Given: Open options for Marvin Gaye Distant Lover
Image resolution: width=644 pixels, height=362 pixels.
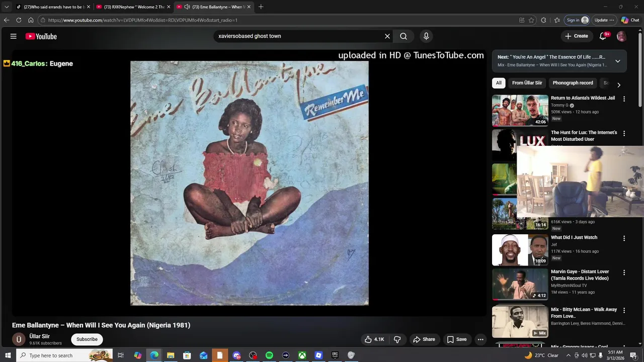Looking at the screenshot, I should (624, 273).
